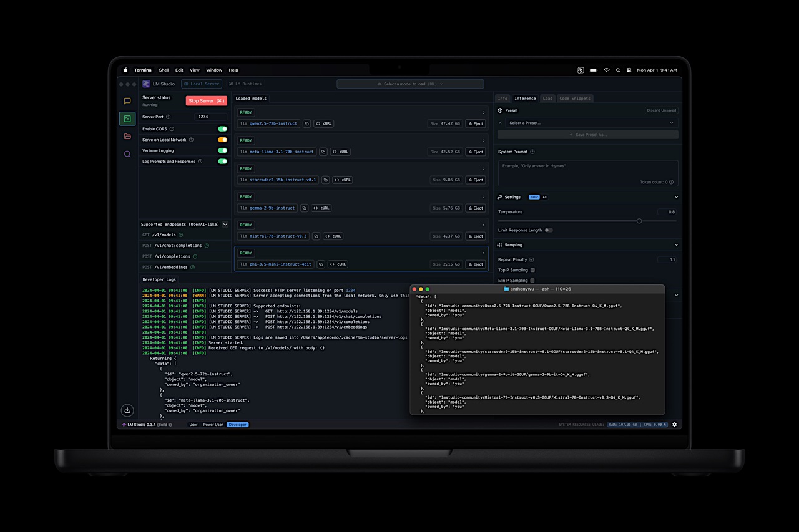Image resolution: width=799 pixels, height=532 pixels.
Task: Click the help icon beside Server Port
Action: point(169,117)
